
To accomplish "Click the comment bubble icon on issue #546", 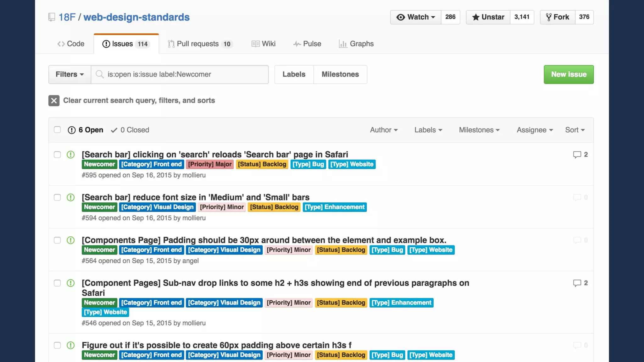I will click(577, 283).
